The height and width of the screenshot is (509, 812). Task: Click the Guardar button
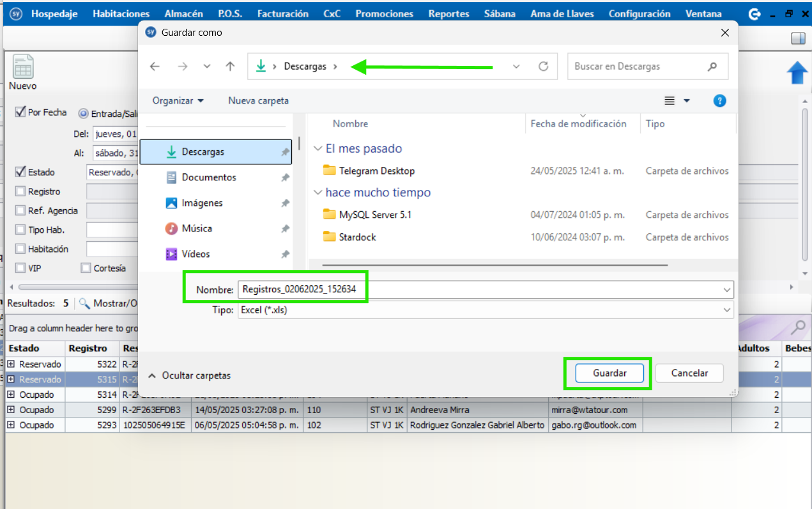(x=609, y=373)
